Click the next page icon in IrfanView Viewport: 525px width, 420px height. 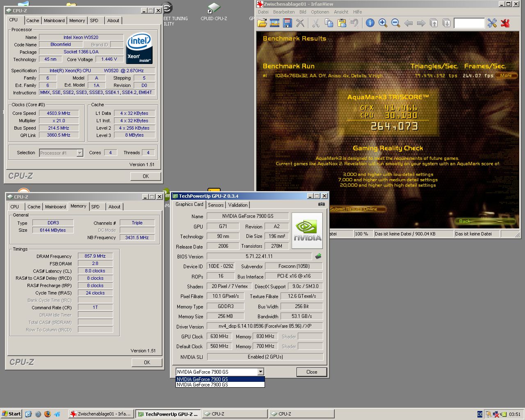(x=446, y=23)
